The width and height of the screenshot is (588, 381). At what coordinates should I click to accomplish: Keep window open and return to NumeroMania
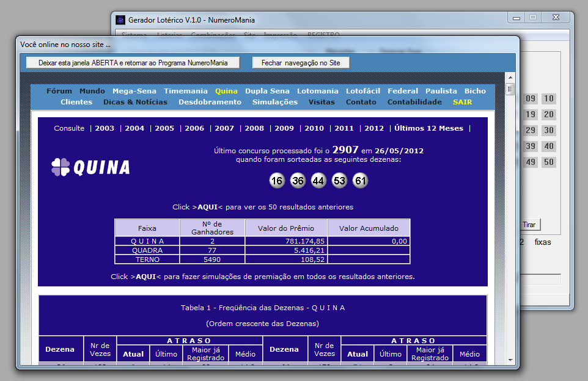pos(133,62)
